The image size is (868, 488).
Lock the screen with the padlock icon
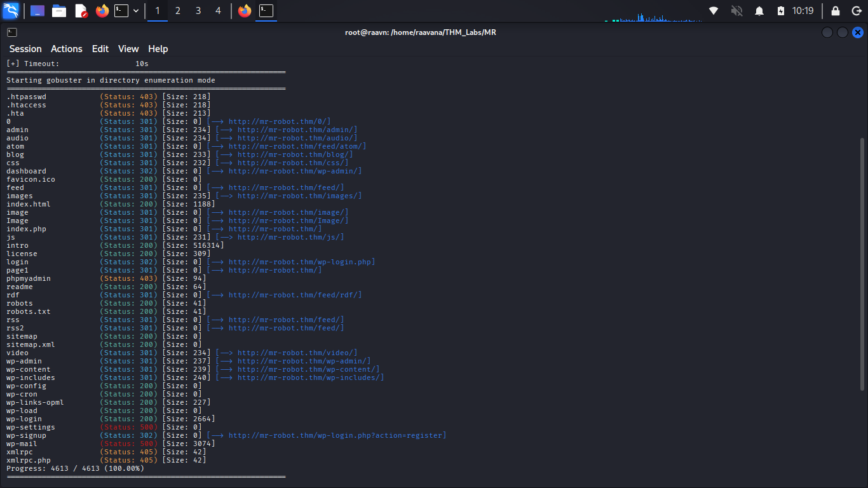[x=836, y=11]
